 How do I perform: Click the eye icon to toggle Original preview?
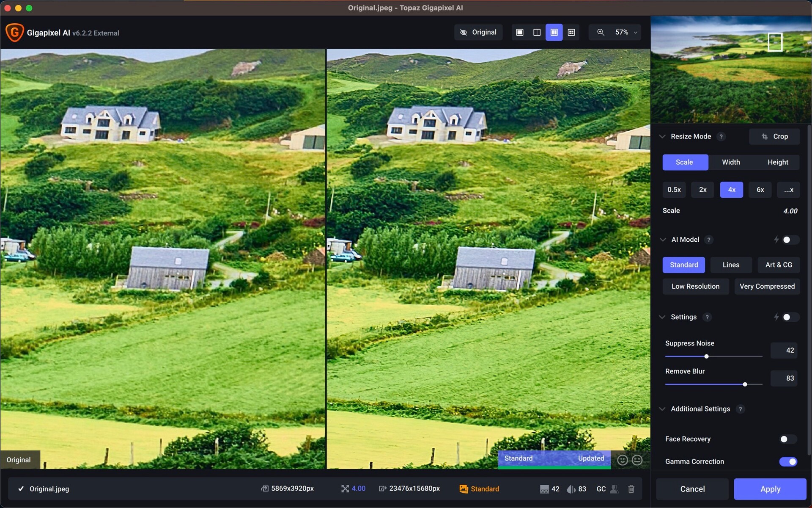pos(463,32)
